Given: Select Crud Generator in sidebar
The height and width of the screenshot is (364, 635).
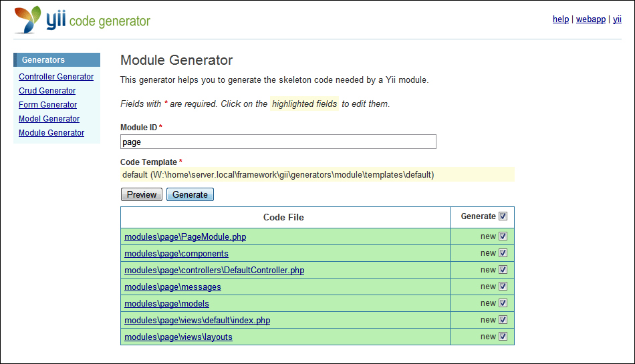Looking at the screenshot, I should click(47, 91).
